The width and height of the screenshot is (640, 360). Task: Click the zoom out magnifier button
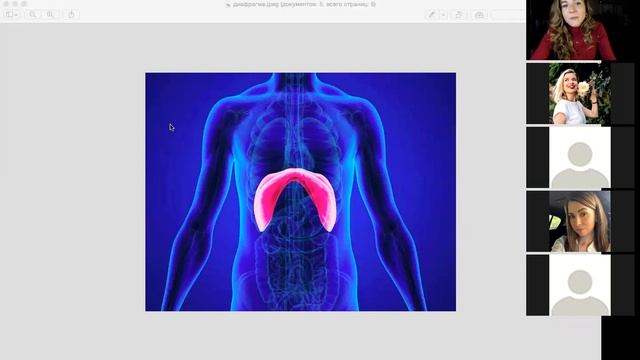click(33, 15)
